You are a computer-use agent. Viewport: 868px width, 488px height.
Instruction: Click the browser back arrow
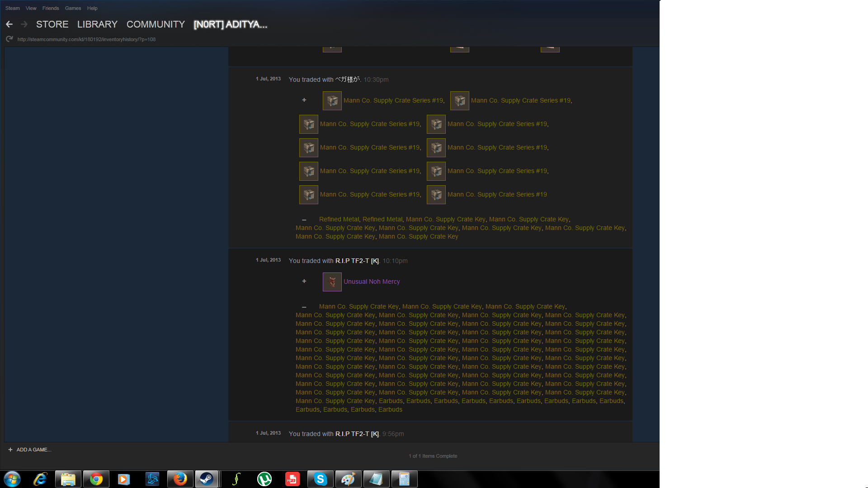coord(9,24)
